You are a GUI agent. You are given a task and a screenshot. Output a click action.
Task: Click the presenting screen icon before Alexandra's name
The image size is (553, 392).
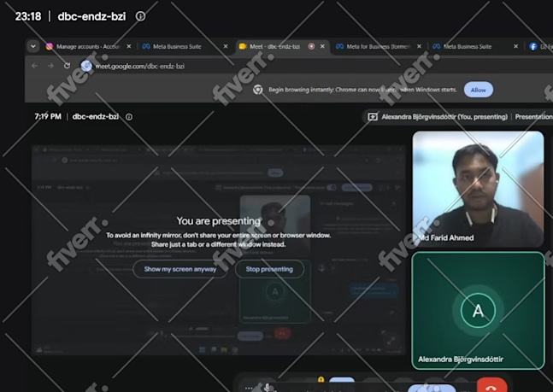pos(373,117)
